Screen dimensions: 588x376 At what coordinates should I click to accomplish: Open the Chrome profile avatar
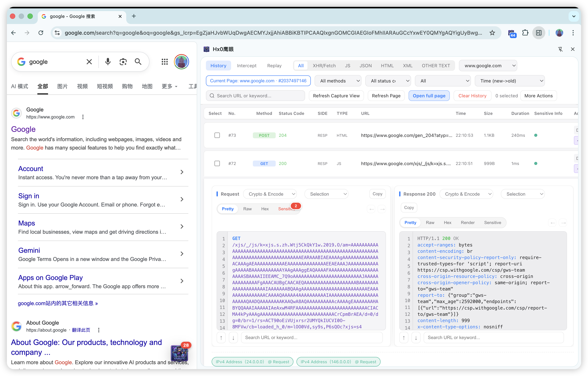(559, 33)
